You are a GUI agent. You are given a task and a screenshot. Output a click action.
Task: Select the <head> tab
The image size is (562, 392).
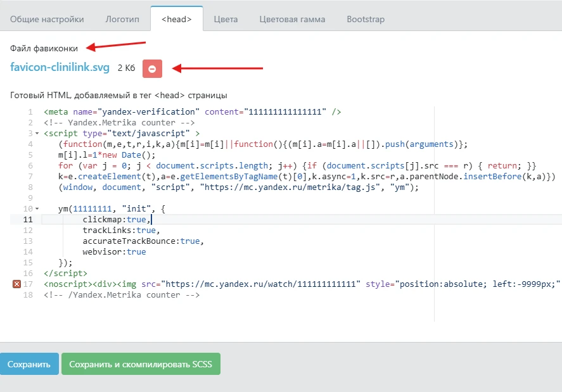[x=176, y=19]
